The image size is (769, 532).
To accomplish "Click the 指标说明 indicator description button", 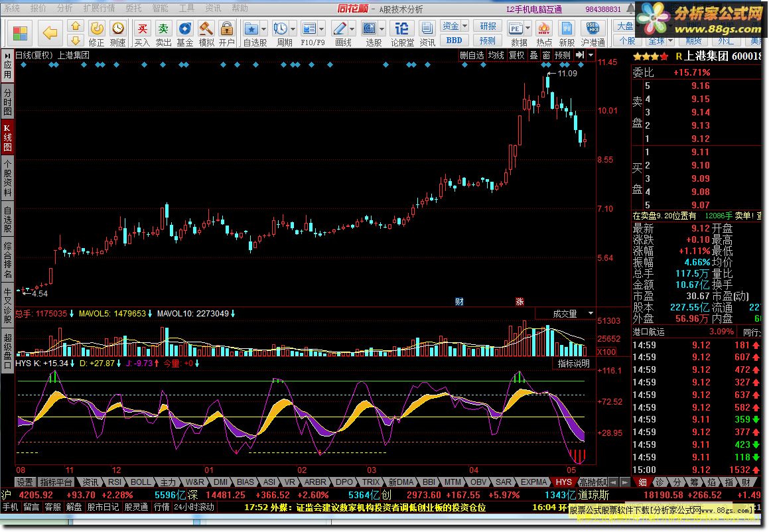I will click(x=573, y=364).
